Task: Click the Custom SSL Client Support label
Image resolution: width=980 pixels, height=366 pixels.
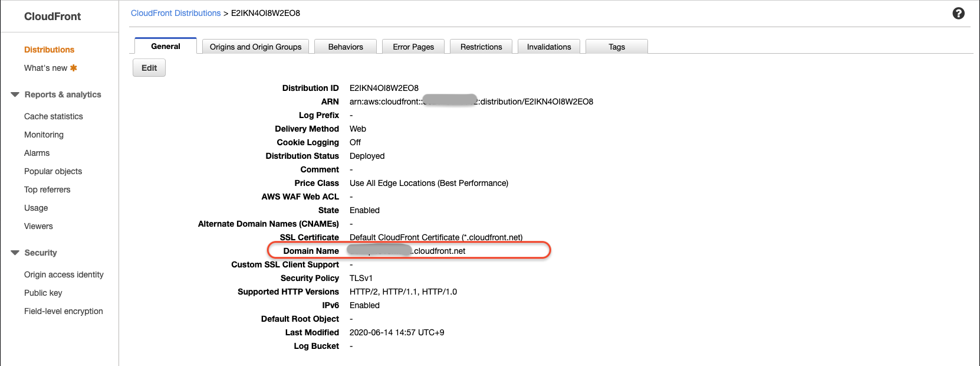Action: click(285, 264)
